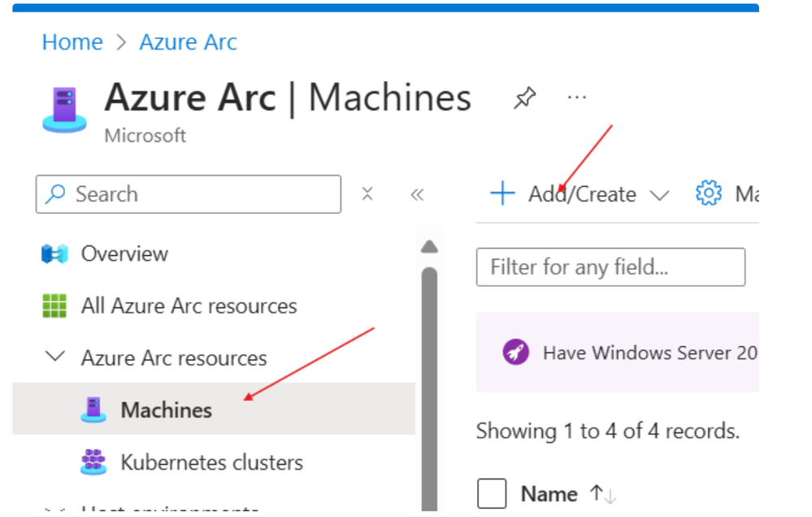The height and width of the screenshot is (517, 812).
Task: Collapse the Azure Arc resources section
Action: pos(55,356)
